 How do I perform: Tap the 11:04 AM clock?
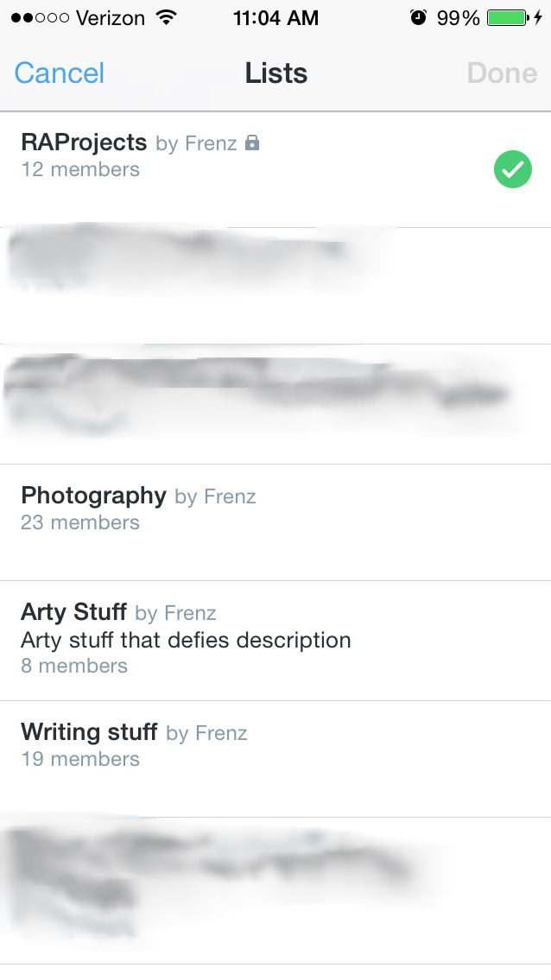275,18
